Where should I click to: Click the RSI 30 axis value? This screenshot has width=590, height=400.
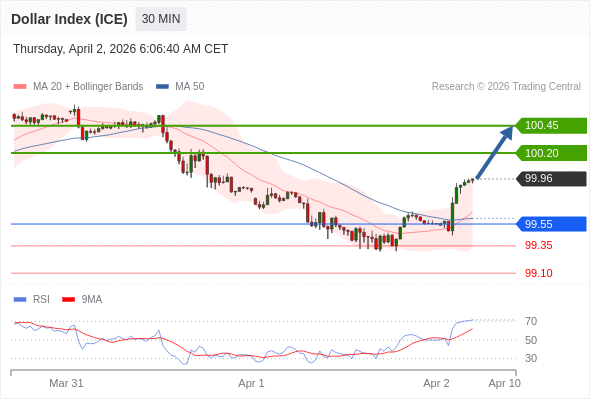coord(531,358)
